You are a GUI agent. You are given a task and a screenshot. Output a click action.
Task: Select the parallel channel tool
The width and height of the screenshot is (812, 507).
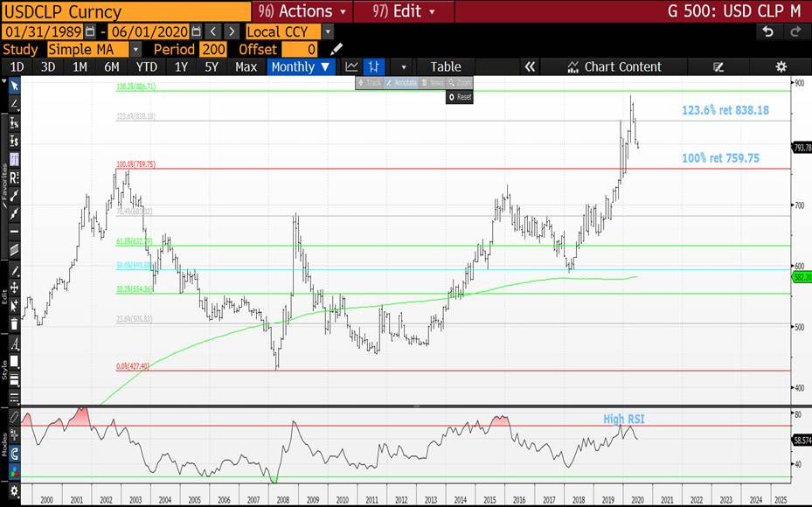(x=15, y=250)
